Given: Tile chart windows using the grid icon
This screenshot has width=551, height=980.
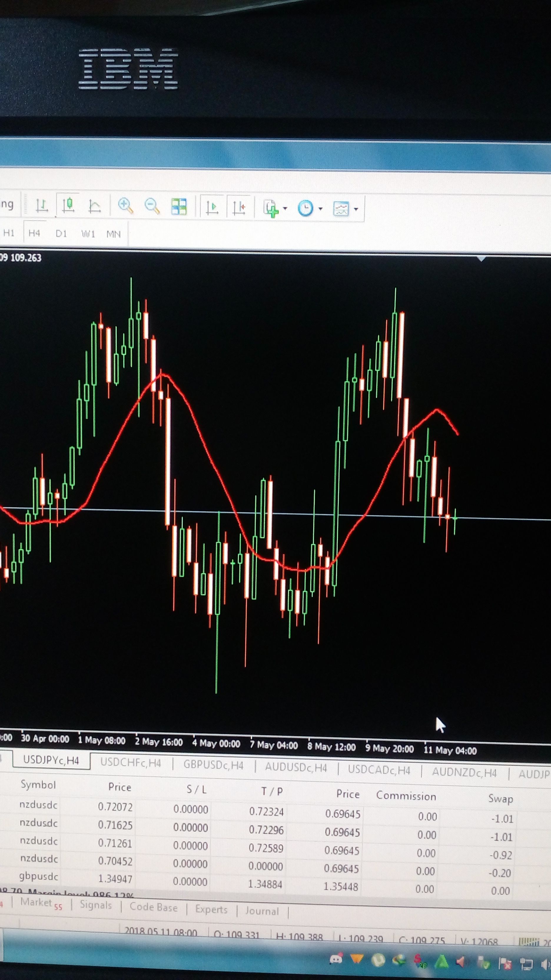Looking at the screenshot, I should click(179, 207).
